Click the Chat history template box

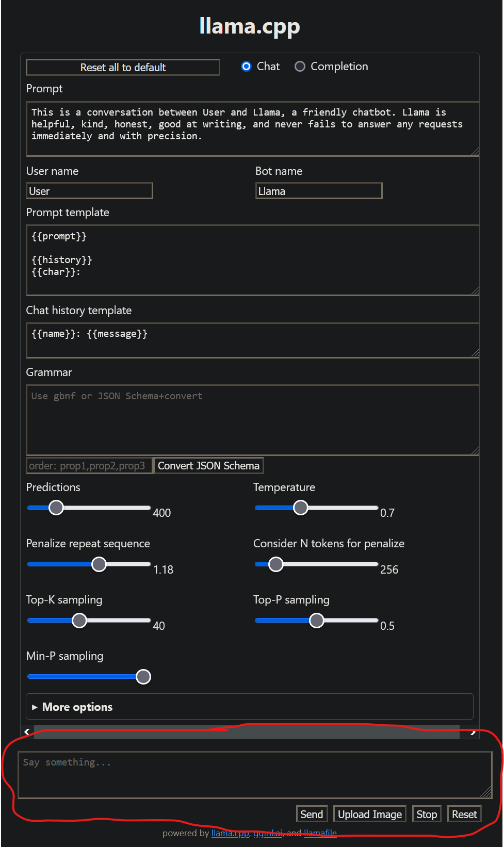[x=253, y=340]
